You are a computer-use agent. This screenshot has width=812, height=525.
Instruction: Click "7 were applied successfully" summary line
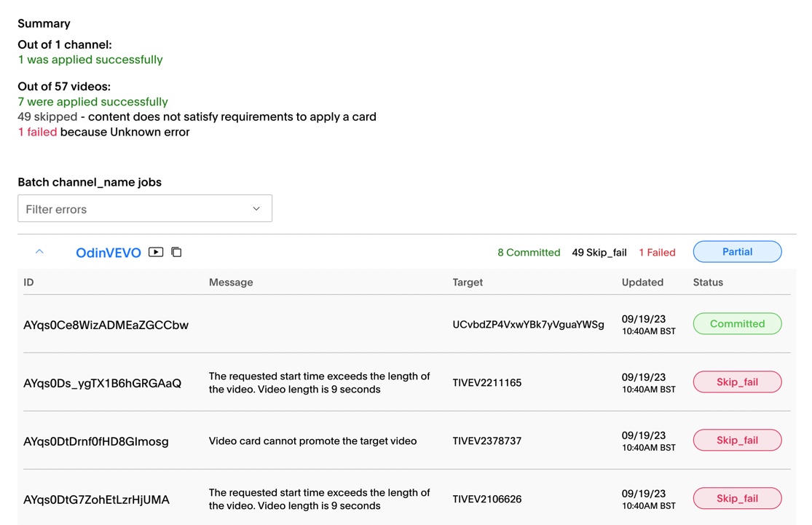coord(92,101)
